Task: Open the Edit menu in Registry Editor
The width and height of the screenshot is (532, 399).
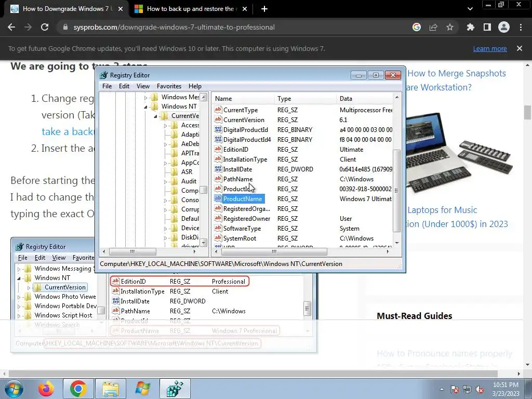Action: coord(124,86)
